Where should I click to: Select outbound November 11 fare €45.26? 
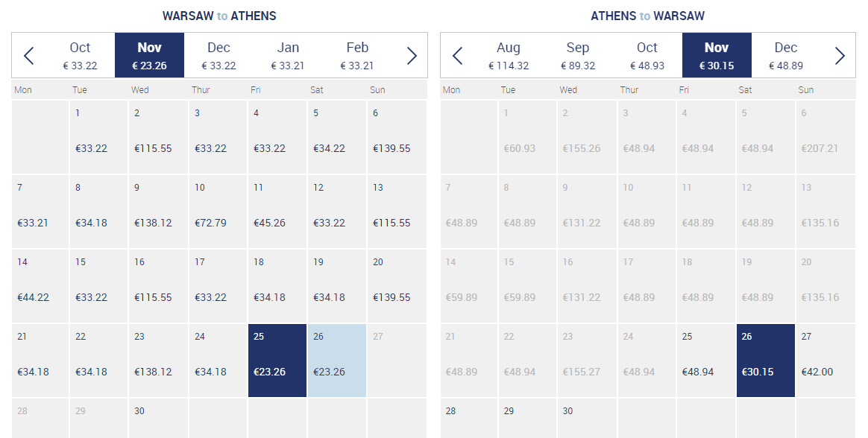click(277, 212)
